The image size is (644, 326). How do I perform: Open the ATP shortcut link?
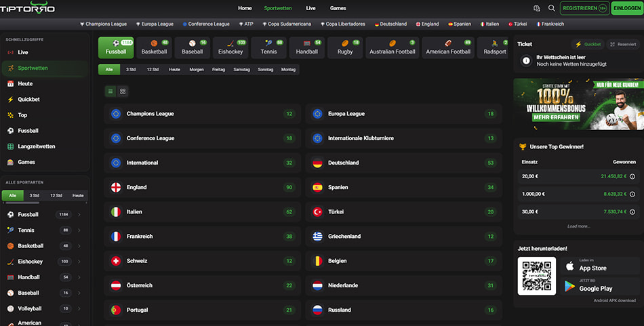coord(247,24)
